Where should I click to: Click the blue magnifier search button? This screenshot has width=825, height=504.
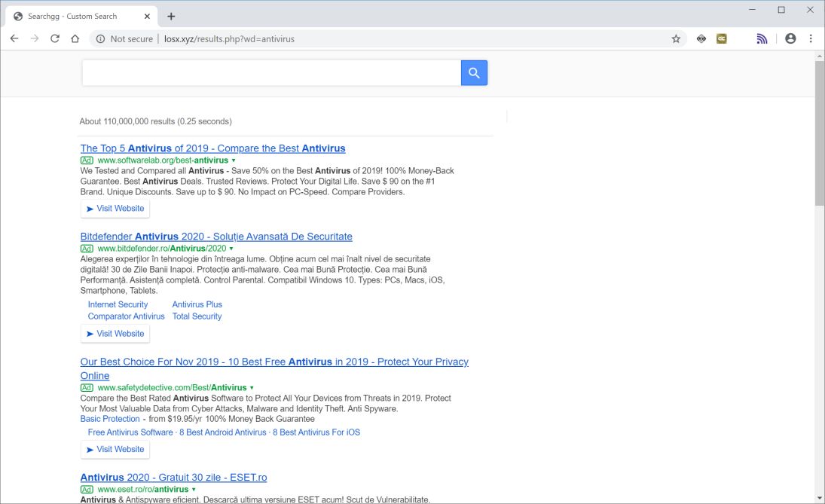pos(474,72)
